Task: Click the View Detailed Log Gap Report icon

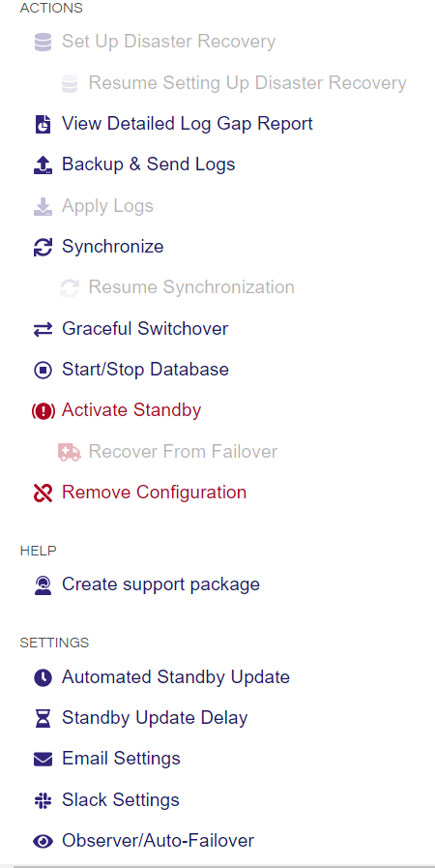Action: pos(43,124)
